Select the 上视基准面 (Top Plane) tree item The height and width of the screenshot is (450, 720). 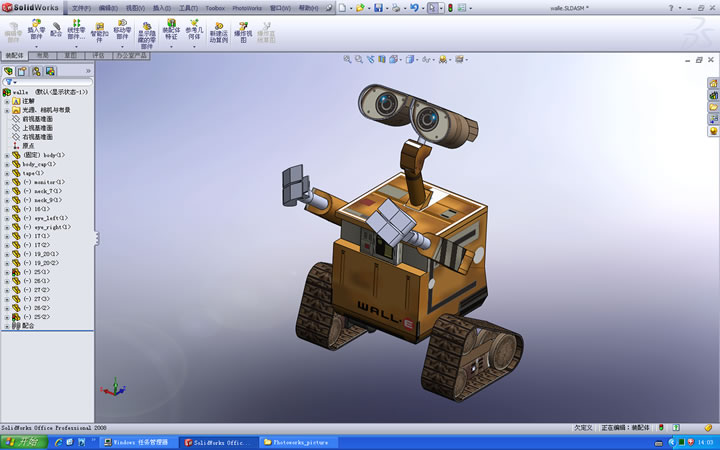[37, 128]
